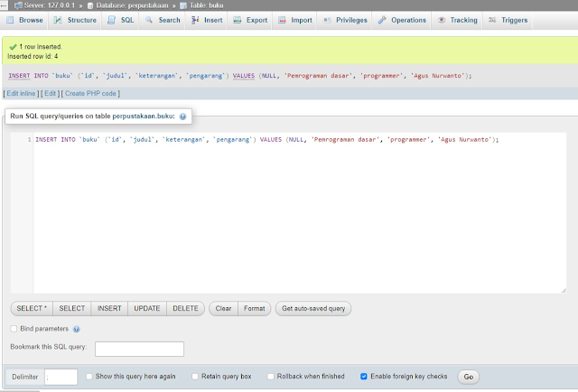Click the Create PHP code link

tap(90, 94)
